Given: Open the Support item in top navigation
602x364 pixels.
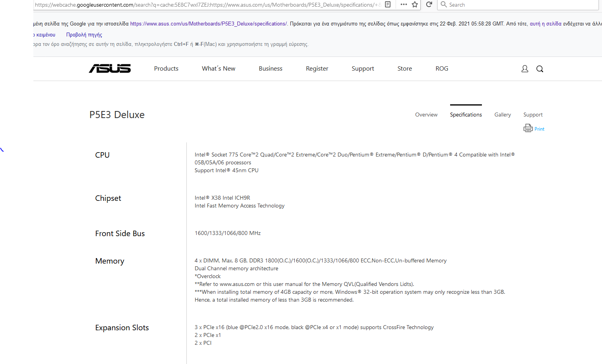Looking at the screenshot, I should (x=363, y=69).
